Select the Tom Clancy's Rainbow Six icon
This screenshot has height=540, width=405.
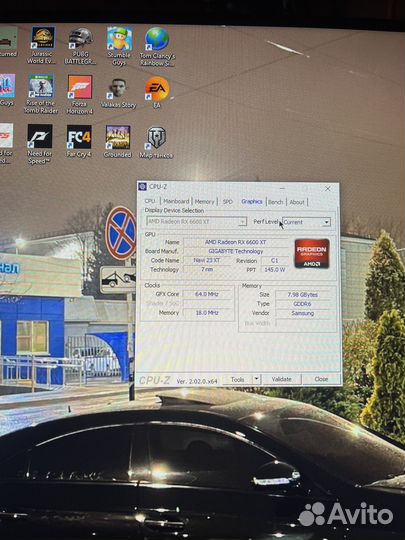pos(157,47)
